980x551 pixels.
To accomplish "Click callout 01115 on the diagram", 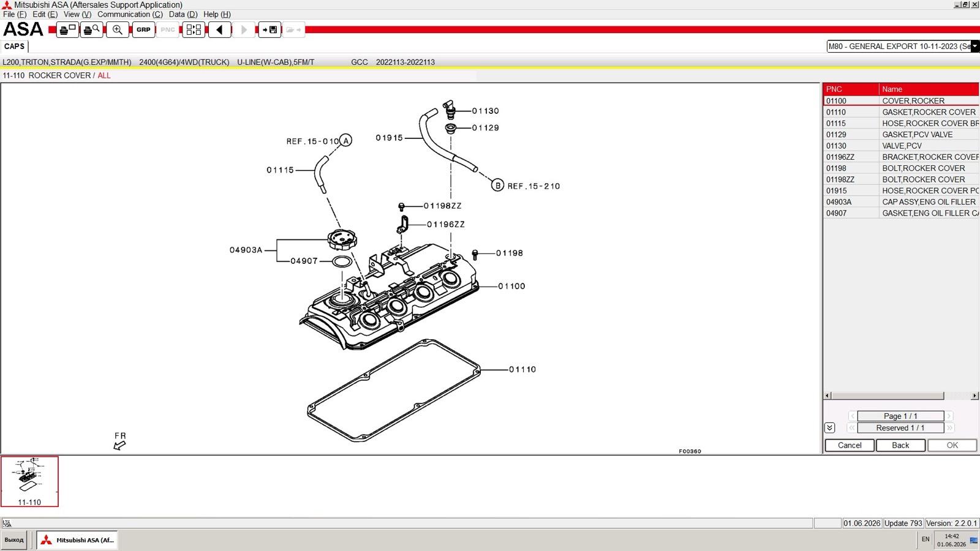I will point(280,170).
